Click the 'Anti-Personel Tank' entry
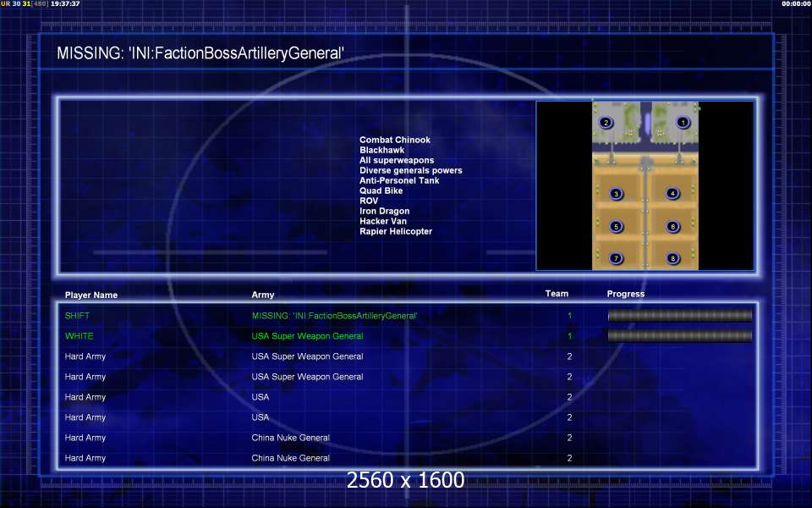 [399, 180]
